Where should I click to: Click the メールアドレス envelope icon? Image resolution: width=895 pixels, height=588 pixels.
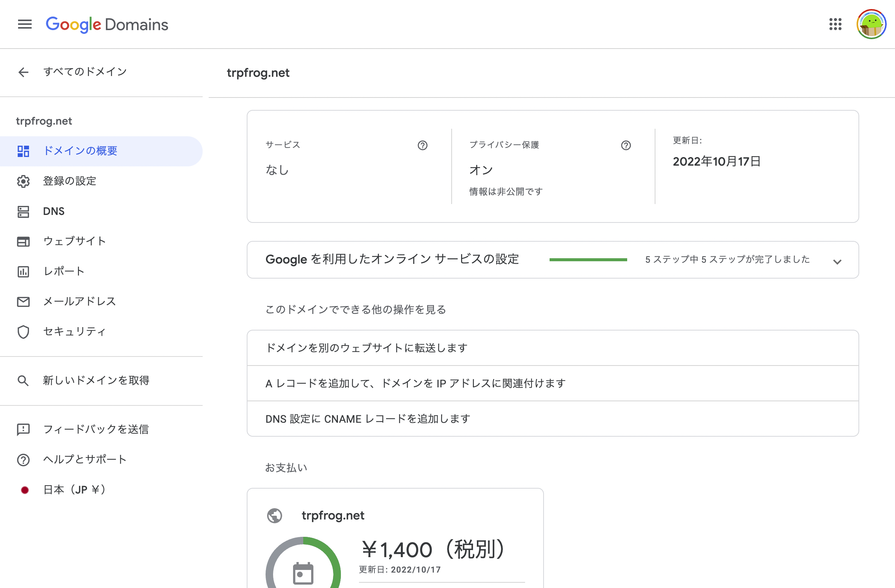(23, 302)
